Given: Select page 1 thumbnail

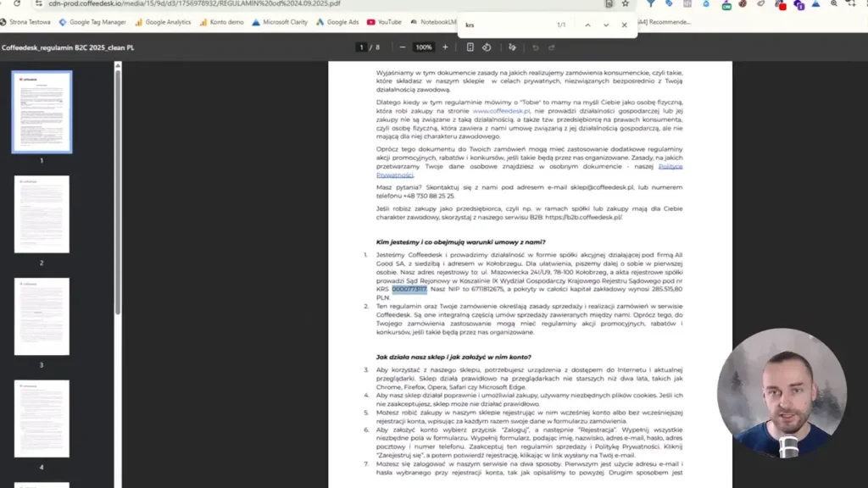Looking at the screenshot, I should (x=42, y=112).
